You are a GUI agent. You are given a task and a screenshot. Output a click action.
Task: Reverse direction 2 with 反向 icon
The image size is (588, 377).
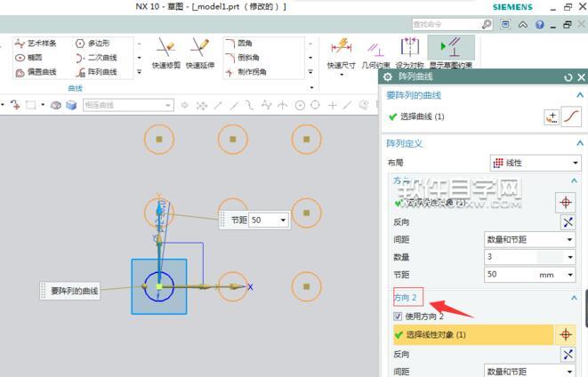(568, 354)
